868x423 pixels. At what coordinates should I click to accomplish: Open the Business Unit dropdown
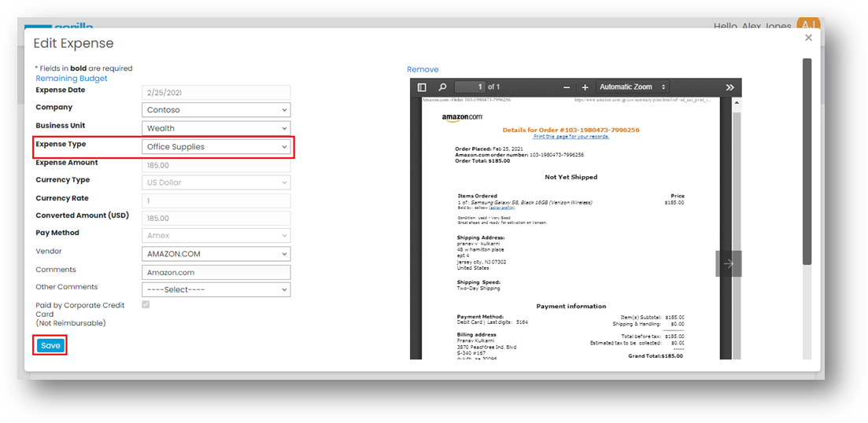tap(216, 128)
